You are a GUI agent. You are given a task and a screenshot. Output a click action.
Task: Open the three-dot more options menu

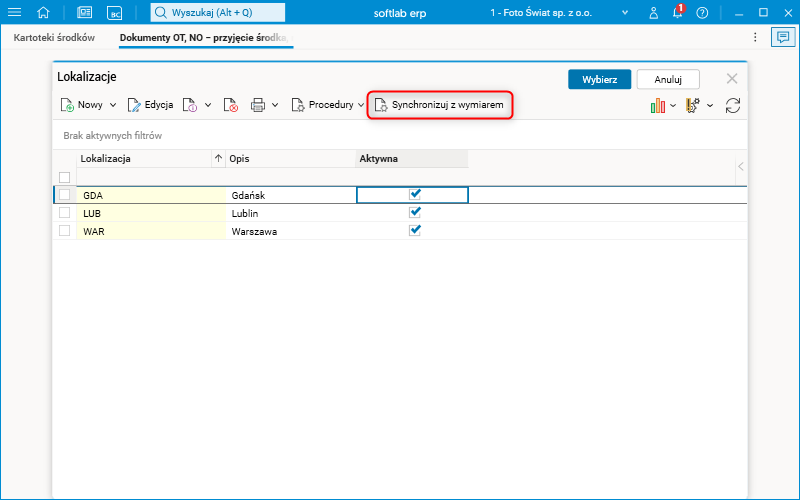(755, 37)
